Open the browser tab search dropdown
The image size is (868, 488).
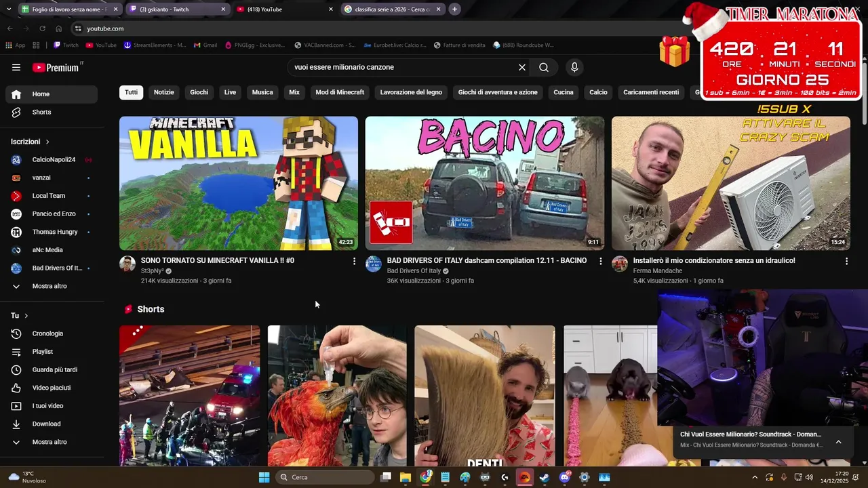10,9
